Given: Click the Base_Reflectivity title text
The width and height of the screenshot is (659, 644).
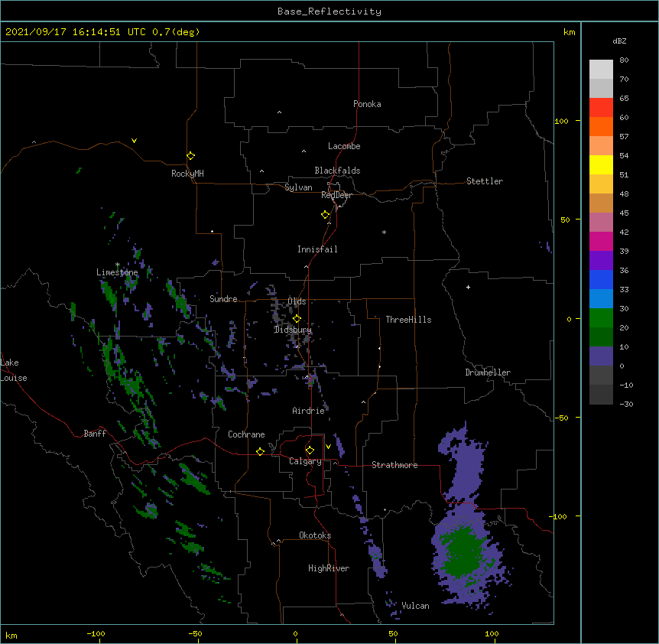Looking at the screenshot, I should pos(329,11).
